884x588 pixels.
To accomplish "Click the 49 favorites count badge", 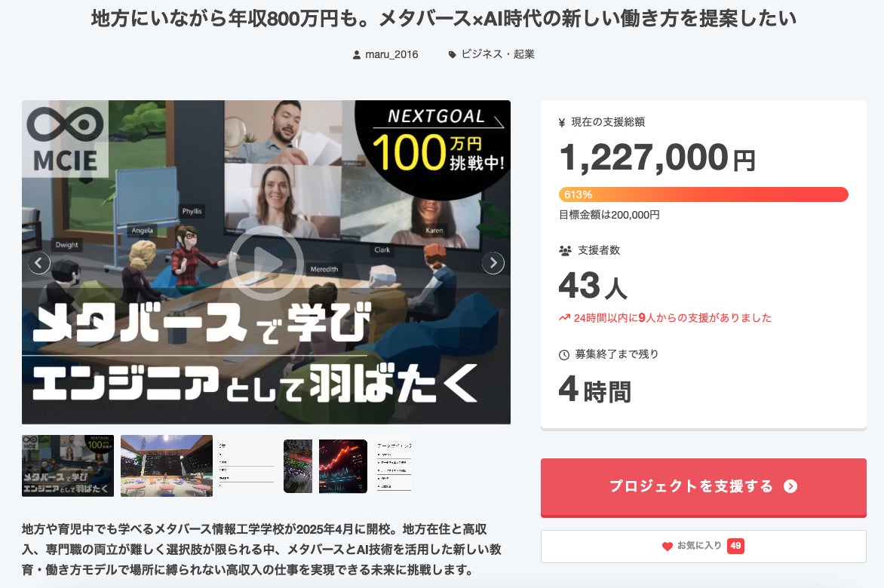I will [735, 546].
